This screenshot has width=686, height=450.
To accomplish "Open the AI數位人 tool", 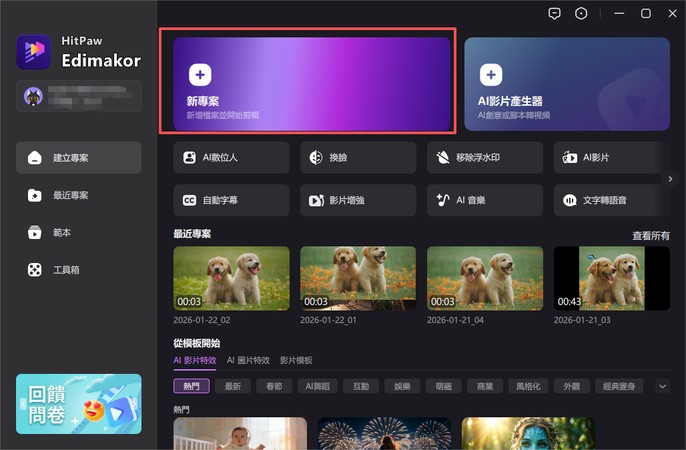I will 231,157.
